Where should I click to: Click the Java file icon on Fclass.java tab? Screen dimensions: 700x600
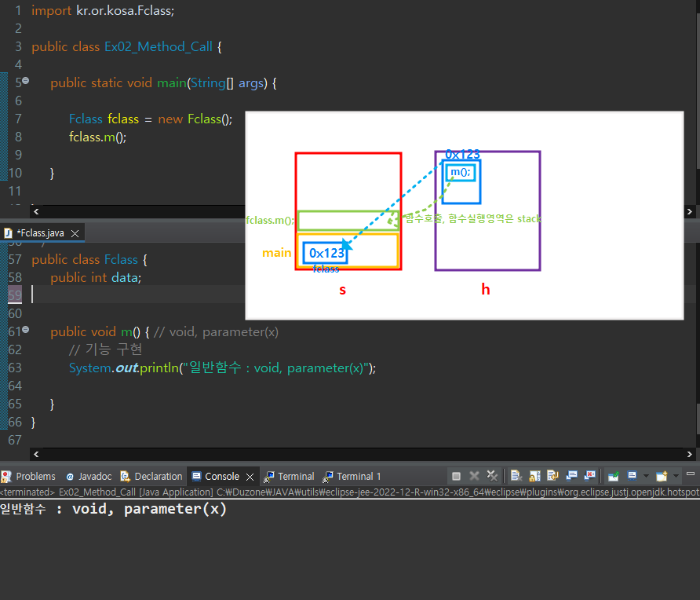point(8,232)
